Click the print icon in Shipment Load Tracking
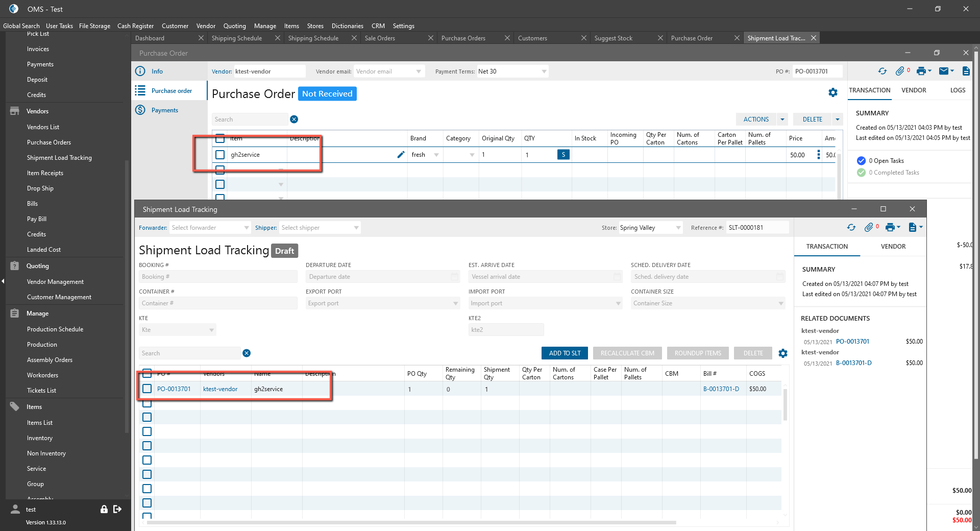 point(890,228)
